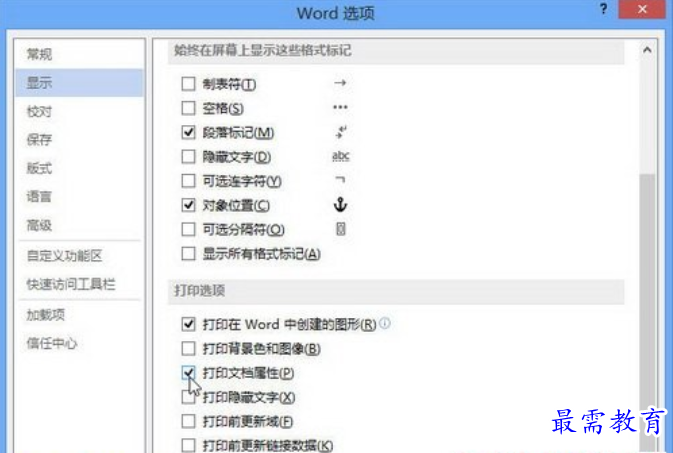Enable the 可选分隔符(O) checkbox

pos(188,229)
